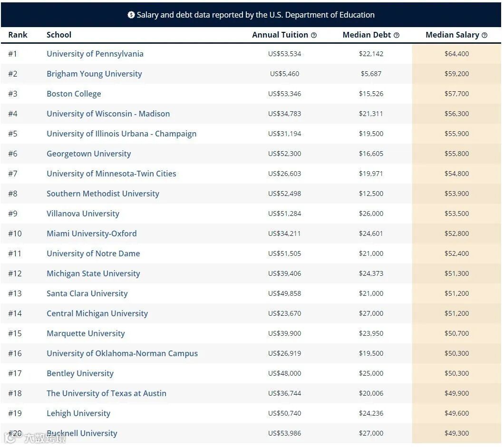Select University of Minnesota-Twin Cities
Screen dimensions: 504x447
tap(111, 174)
